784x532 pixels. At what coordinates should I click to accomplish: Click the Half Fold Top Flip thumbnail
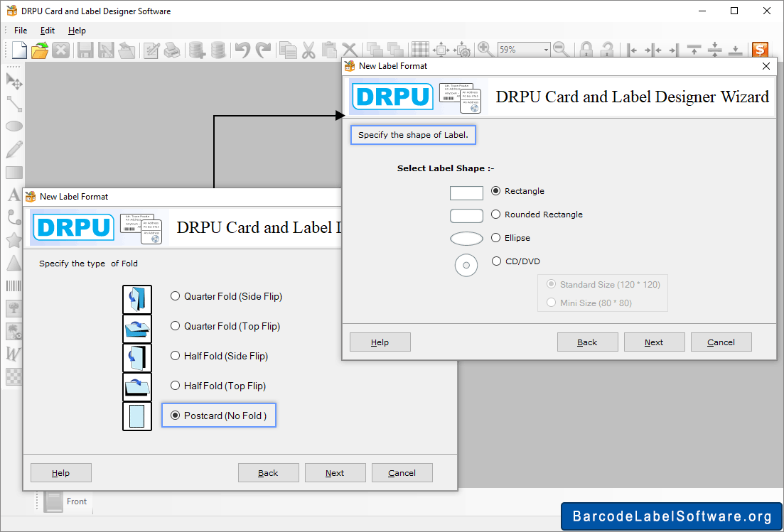(x=137, y=386)
